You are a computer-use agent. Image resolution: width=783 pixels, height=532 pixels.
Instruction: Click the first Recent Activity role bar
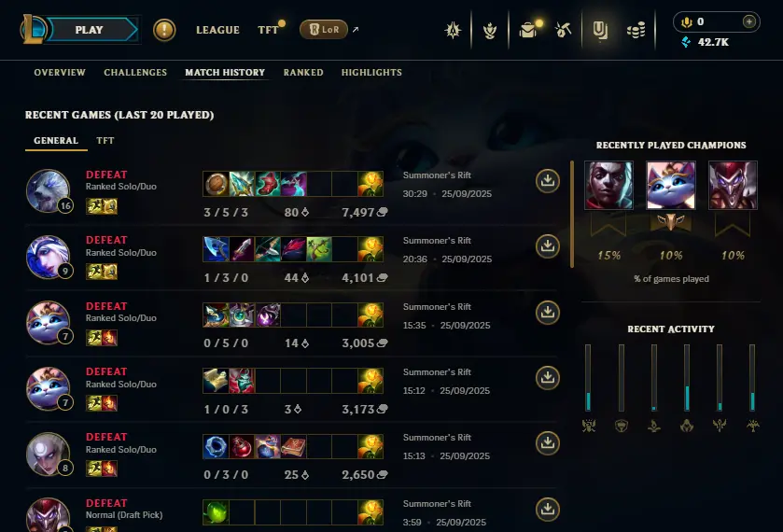tap(588, 378)
